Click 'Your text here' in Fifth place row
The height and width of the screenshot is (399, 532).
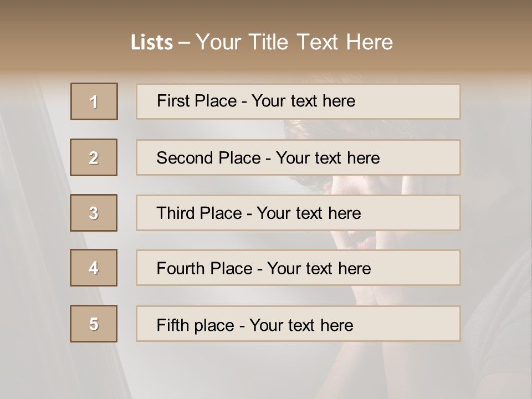click(x=301, y=325)
